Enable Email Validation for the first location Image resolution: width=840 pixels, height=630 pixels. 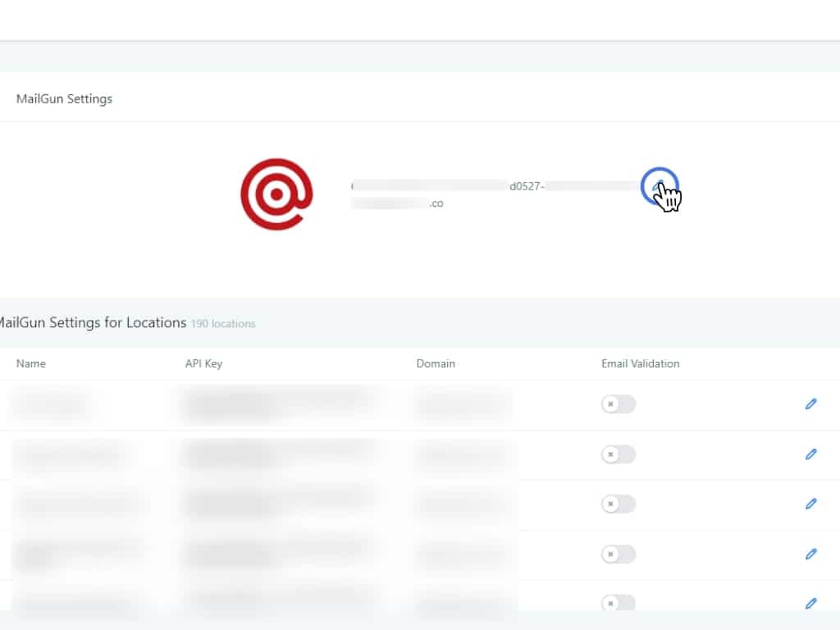(618, 404)
